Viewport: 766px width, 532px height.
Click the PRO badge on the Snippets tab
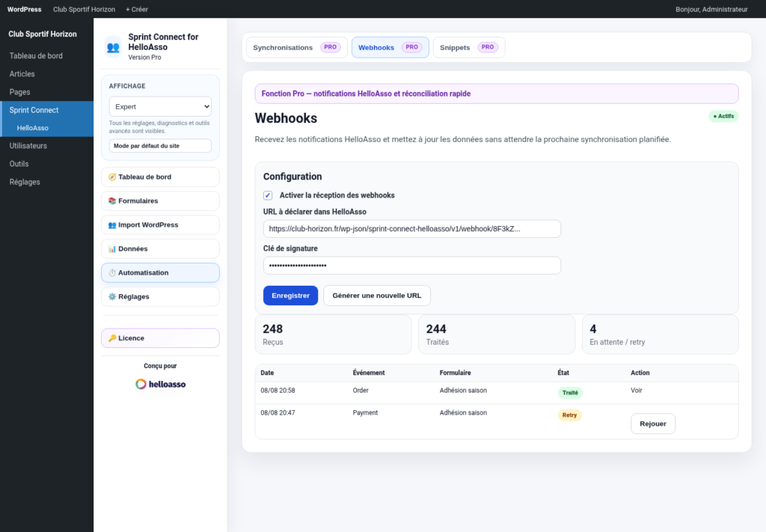click(488, 47)
